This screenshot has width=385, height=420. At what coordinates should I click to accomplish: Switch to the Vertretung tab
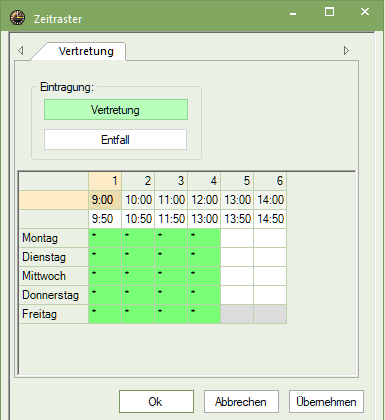(86, 51)
